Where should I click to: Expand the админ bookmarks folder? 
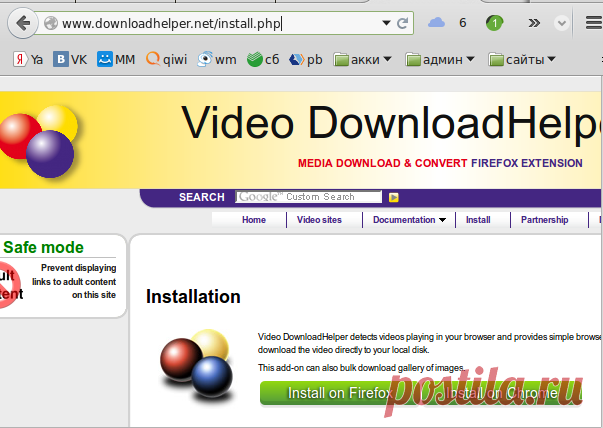click(440, 60)
